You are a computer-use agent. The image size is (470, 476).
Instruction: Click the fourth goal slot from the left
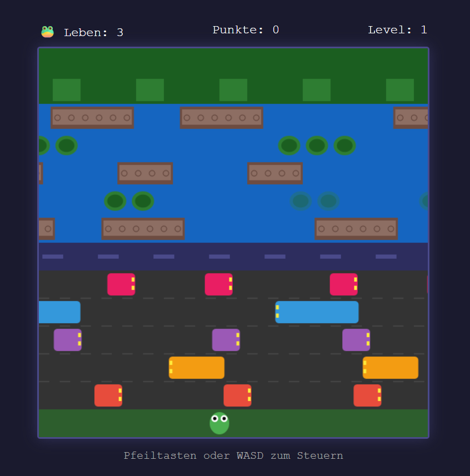[x=316, y=90]
